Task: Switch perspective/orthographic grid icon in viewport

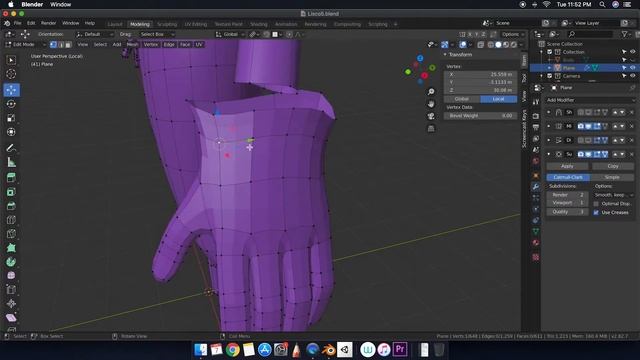Action: (431, 129)
